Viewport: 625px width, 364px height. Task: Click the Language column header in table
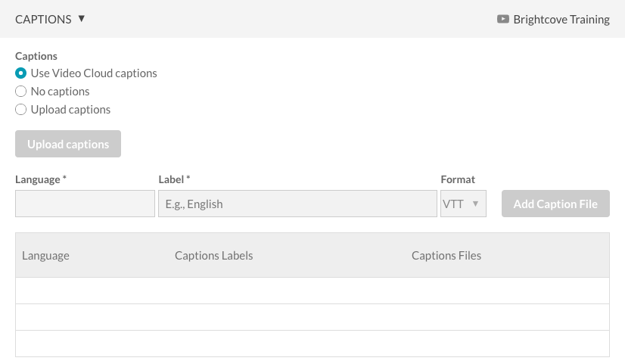(x=45, y=256)
